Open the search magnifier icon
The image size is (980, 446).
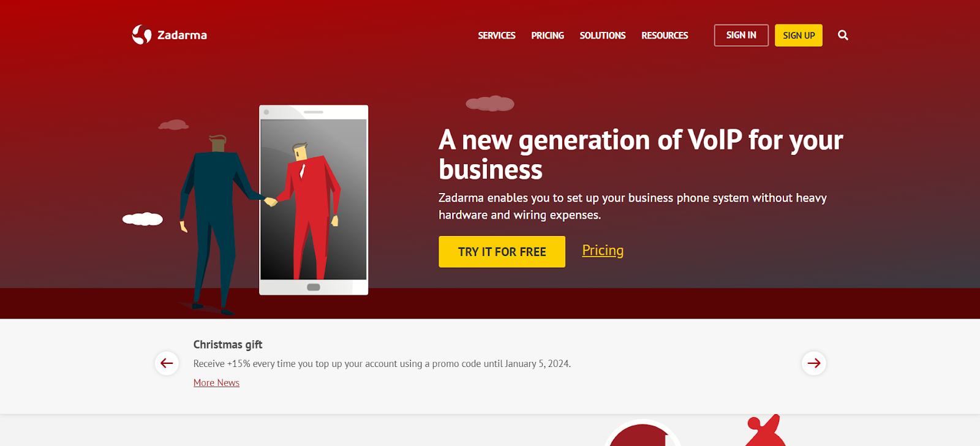point(843,36)
